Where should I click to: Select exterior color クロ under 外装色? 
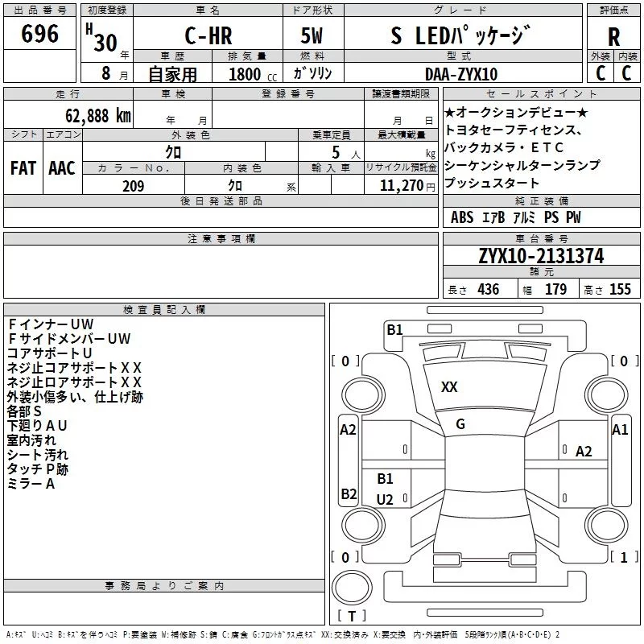(173, 152)
